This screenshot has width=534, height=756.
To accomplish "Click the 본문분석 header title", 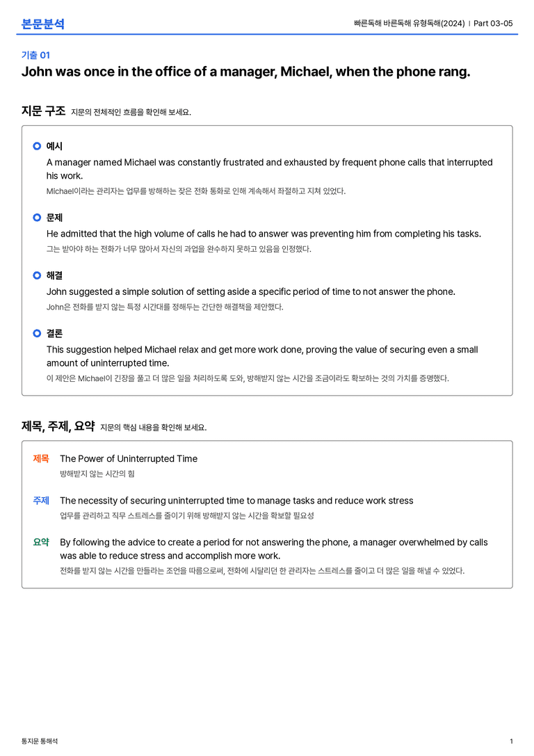I will tap(43, 24).
